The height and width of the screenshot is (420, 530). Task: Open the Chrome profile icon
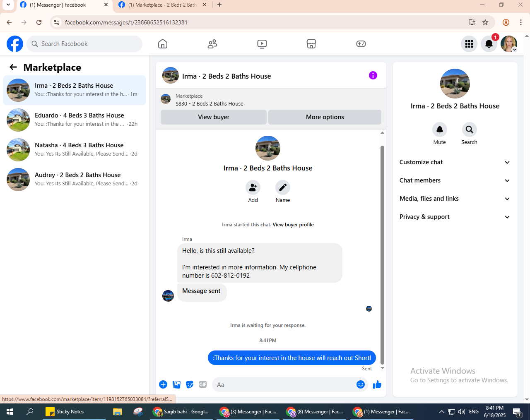pos(506,22)
